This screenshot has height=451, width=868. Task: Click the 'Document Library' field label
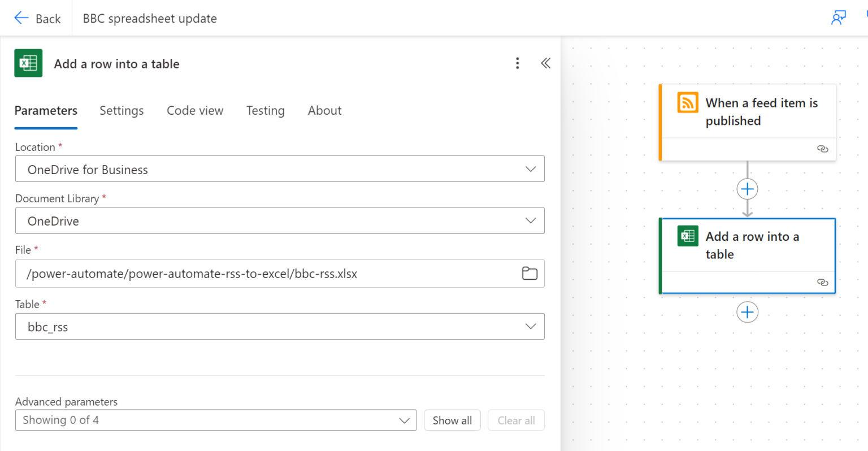pos(57,198)
